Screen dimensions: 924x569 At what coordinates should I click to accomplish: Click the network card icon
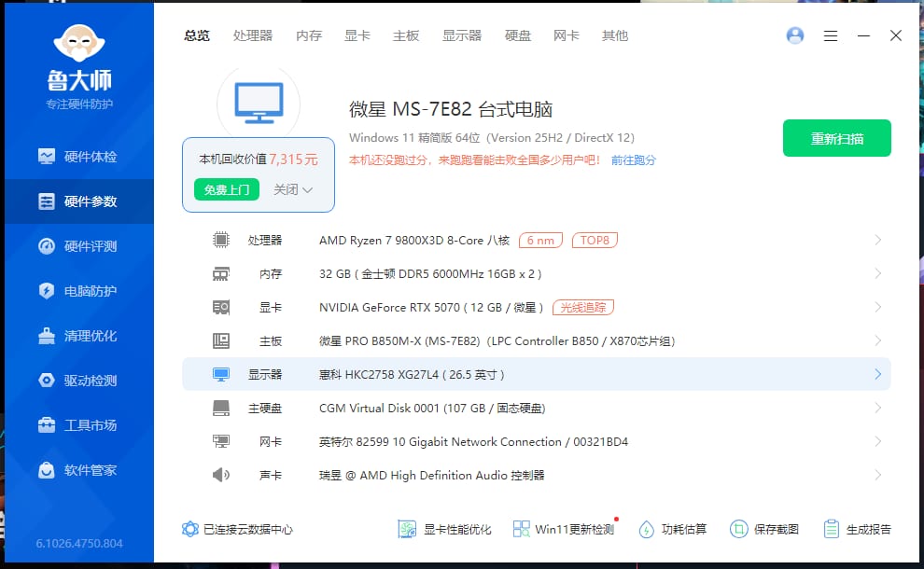click(x=221, y=441)
